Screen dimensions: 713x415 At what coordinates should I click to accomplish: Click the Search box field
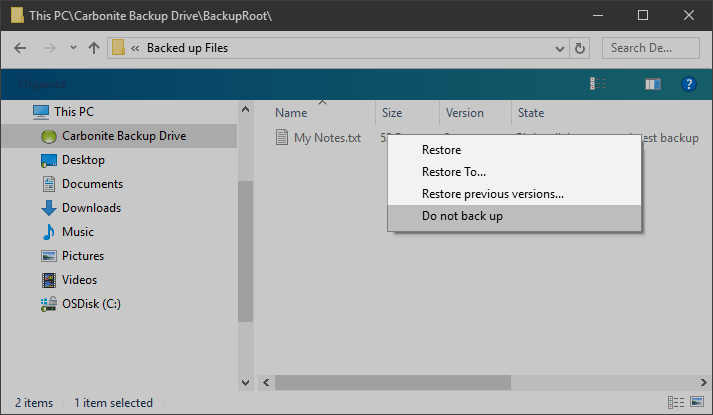tap(650, 47)
